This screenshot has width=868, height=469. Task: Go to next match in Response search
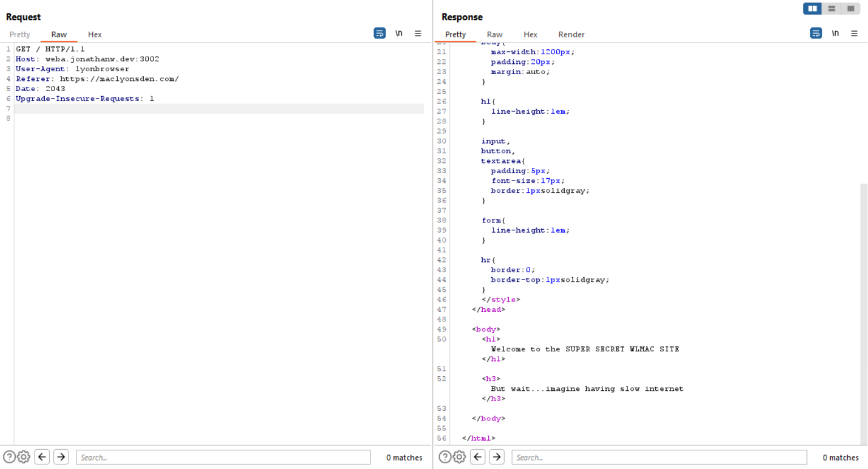click(x=497, y=457)
